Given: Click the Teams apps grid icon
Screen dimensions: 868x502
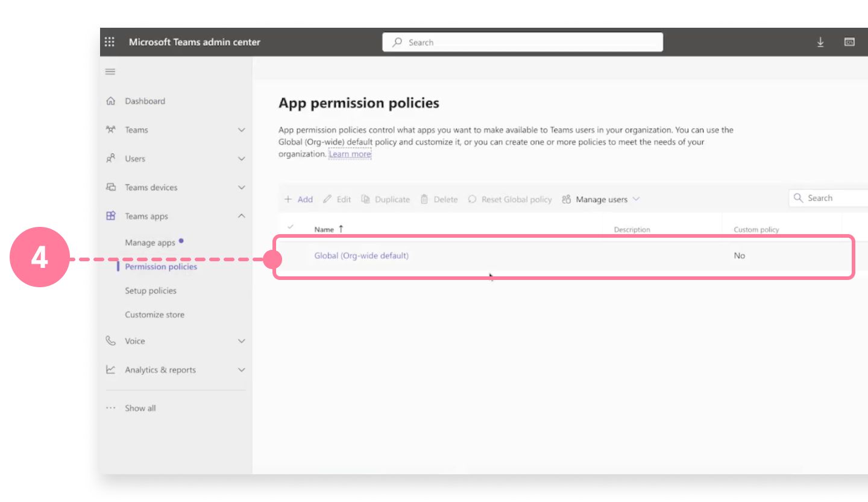Looking at the screenshot, I should click(x=110, y=216).
